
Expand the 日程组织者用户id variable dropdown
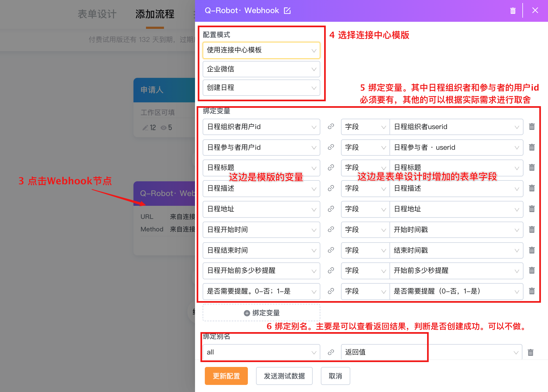(261, 127)
